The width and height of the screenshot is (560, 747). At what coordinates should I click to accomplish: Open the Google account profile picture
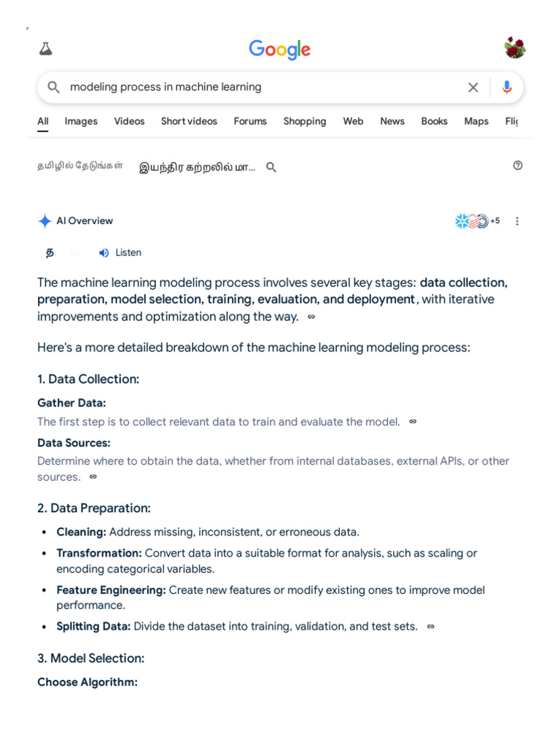tap(515, 48)
